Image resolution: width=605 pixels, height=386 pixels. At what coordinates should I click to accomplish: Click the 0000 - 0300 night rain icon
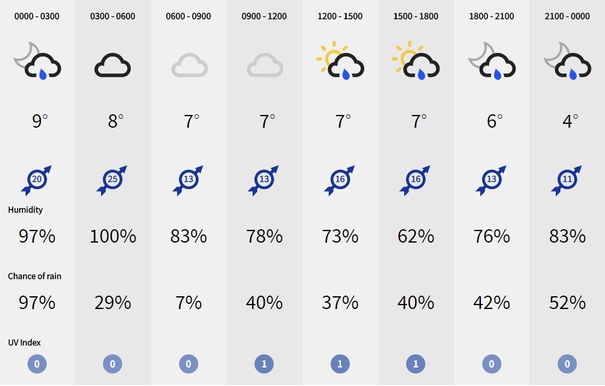coord(37,61)
